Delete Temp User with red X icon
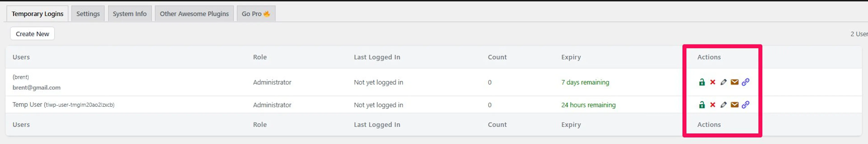The image size is (868, 144). coord(713,105)
